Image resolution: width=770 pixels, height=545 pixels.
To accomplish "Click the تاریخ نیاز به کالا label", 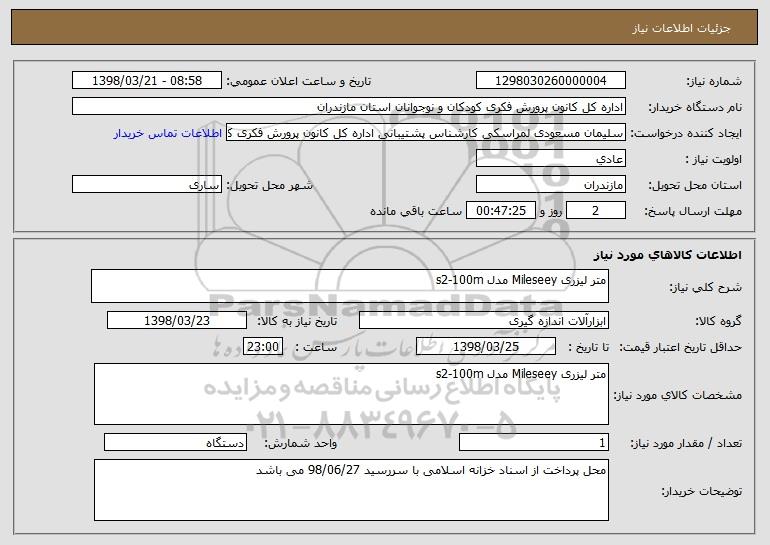I will (297, 321).
